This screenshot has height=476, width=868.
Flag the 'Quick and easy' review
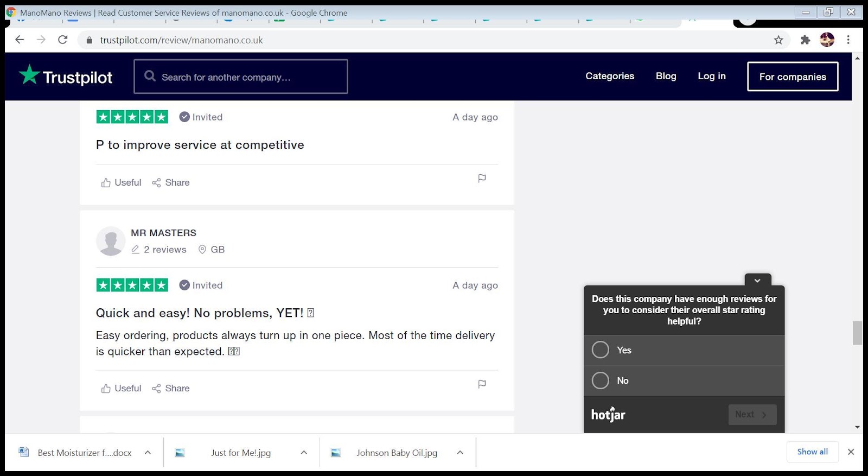tap(482, 384)
